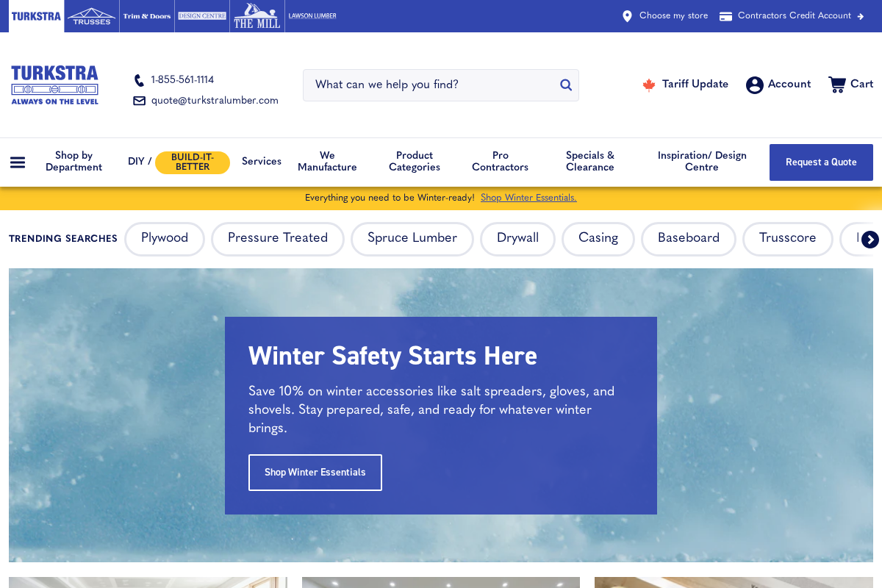Click the envelope icon next to the email
Image resolution: width=882 pixels, height=588 pixels.
point(139,101)
